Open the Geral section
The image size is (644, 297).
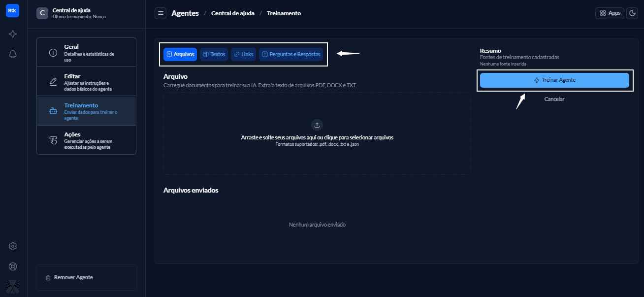86,52
